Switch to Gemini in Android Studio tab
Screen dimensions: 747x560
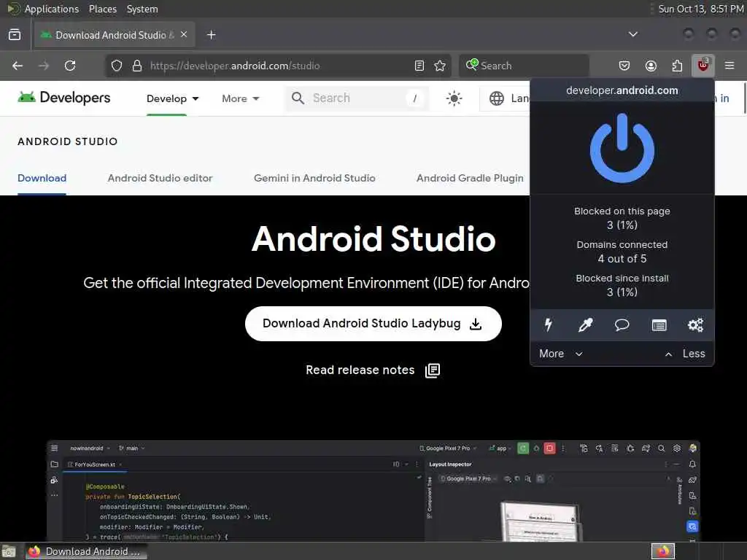click(x=314, y=178)
